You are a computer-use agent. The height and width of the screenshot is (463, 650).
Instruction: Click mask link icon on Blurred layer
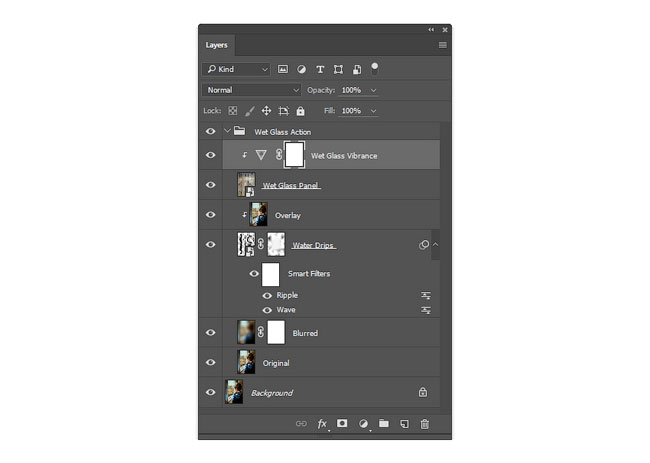tap(261, 332)
